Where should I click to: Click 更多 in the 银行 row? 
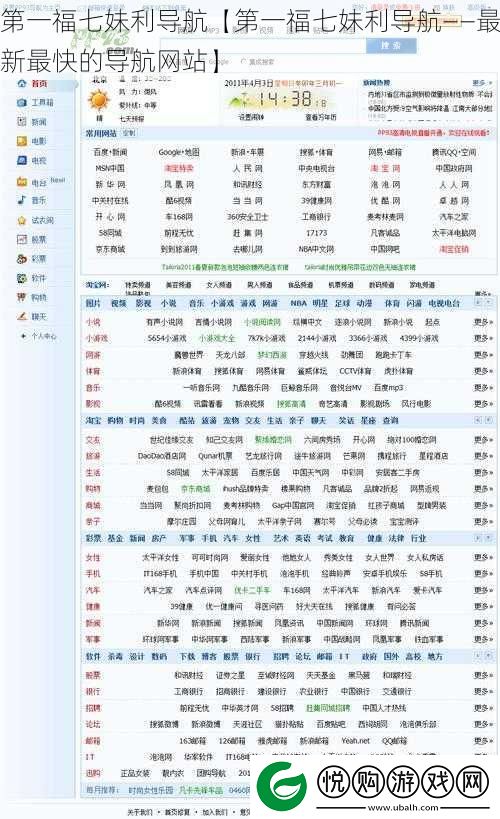click(x=483, y=692)
